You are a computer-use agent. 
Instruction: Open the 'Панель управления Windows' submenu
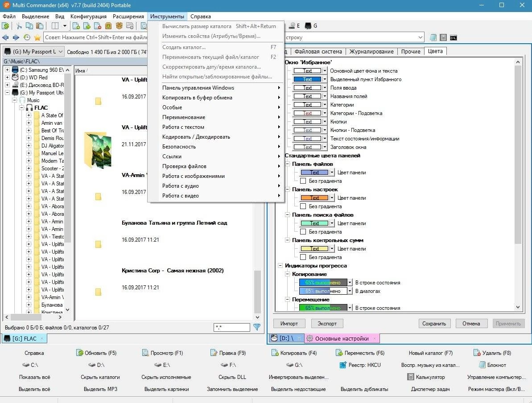tap(216, 88)
